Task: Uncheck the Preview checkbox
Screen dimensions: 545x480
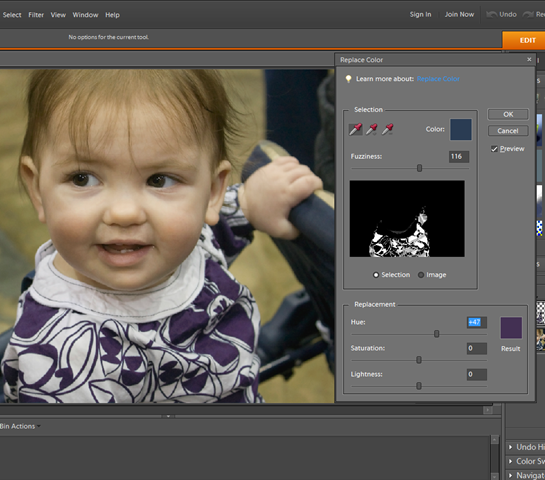Action: (x=494, y=149)
